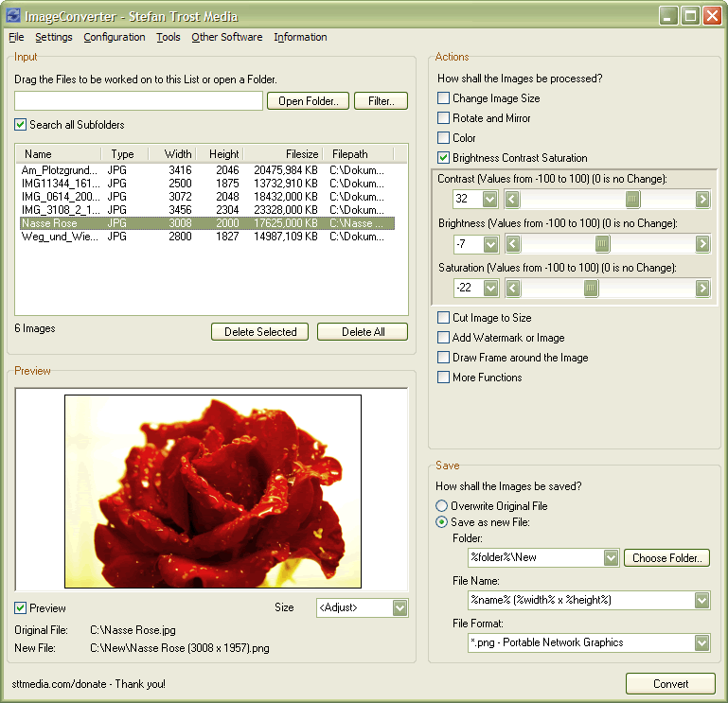Click the Brightness slider thumb
This screenshot has width=728, height=703.
(602, 244)
